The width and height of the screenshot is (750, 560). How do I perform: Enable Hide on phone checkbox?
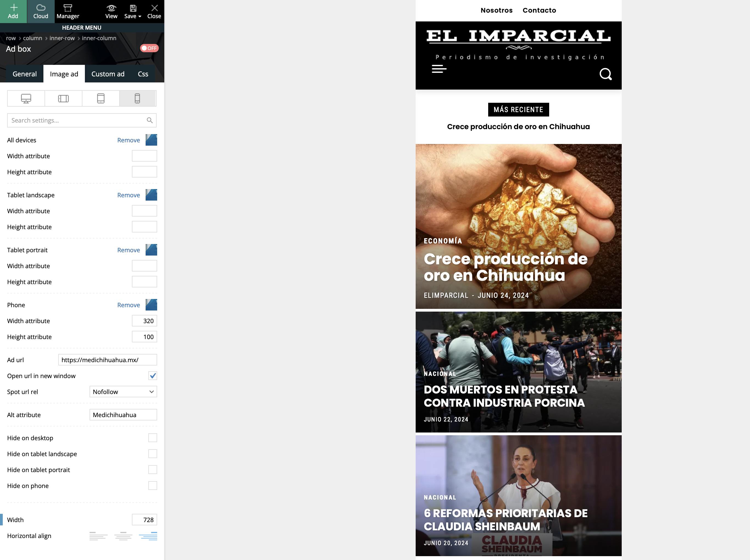pos(153,486)
